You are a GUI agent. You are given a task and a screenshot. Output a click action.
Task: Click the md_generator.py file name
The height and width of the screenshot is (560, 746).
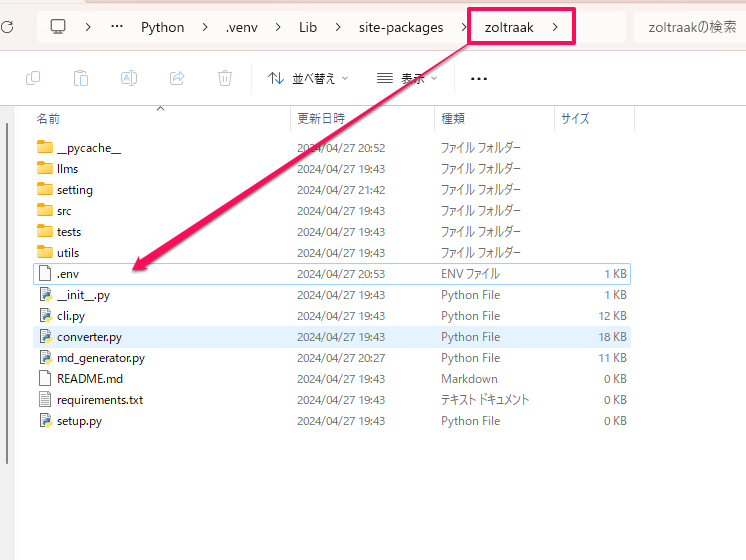tap(101, 358)
